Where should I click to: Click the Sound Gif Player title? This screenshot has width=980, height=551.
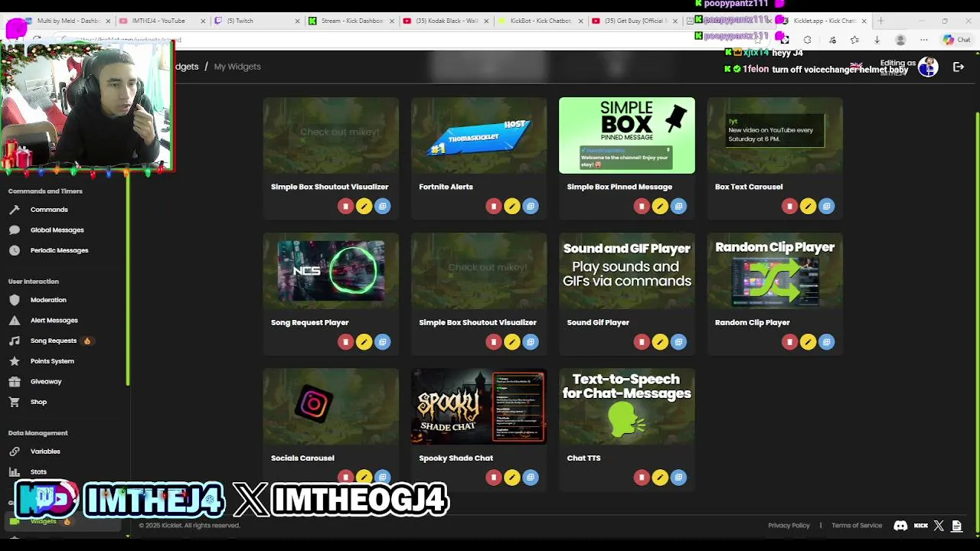point(598,322)
